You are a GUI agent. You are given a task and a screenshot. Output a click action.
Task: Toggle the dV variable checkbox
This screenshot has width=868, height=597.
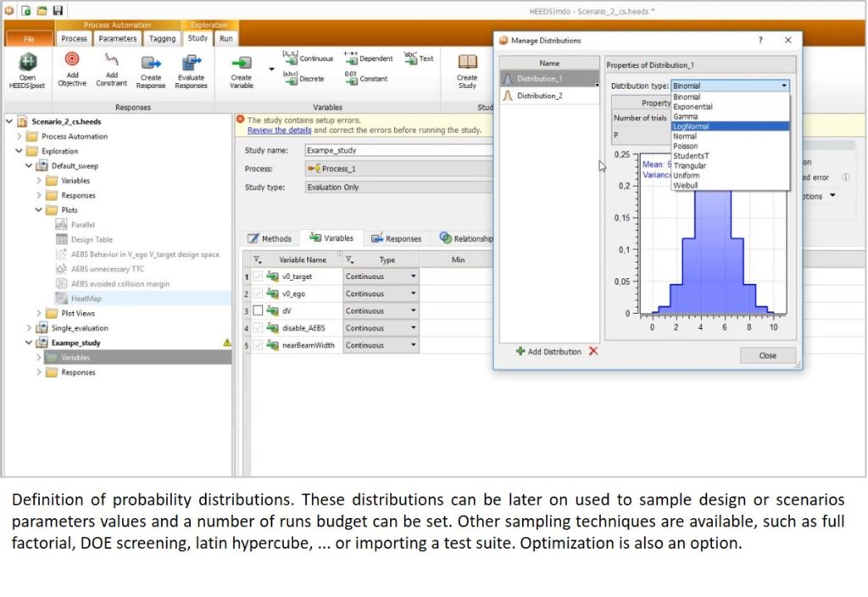point(258,311)
